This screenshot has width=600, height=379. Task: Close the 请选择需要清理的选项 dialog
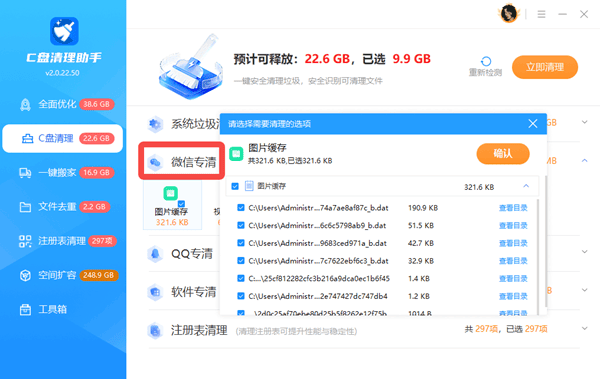pyautogui.click(x=533, y=124)
